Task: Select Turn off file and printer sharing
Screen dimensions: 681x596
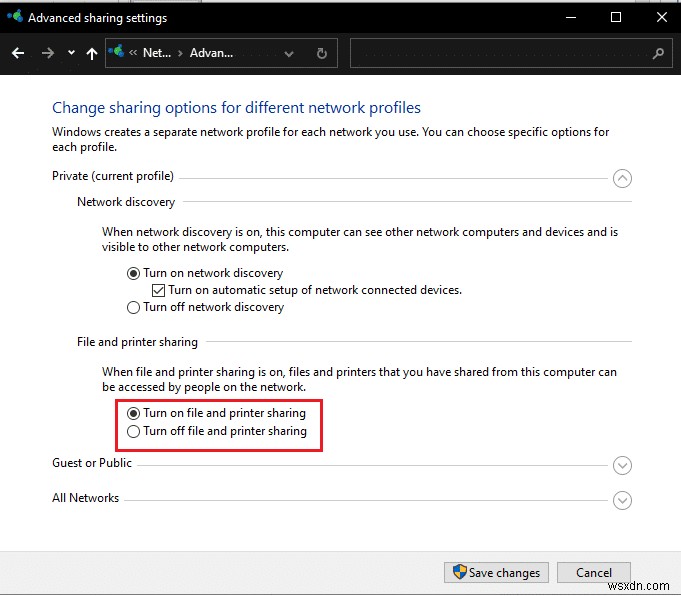Action: click(x=133, y=431)
